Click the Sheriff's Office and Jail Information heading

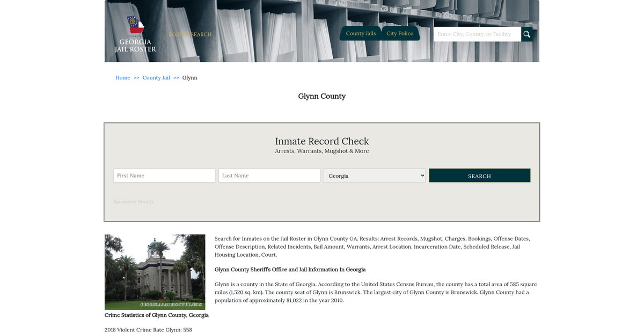point(290,270)
